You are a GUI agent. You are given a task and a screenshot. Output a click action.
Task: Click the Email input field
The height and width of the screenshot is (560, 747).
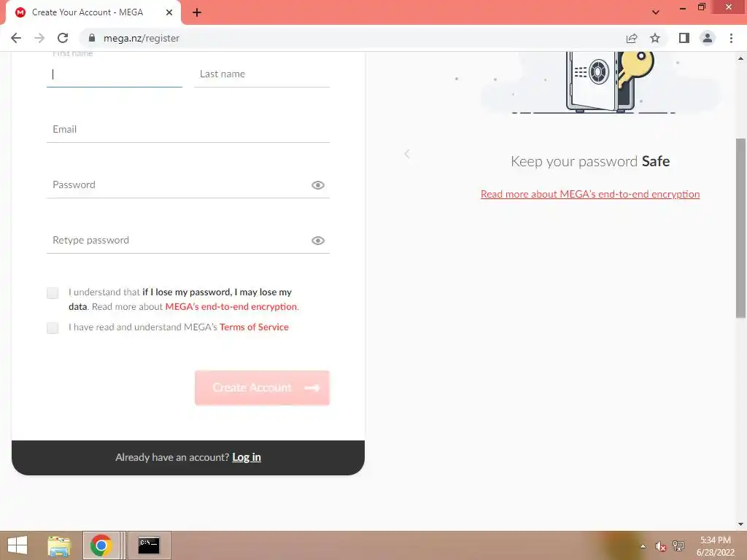click(x=188, y=129)
